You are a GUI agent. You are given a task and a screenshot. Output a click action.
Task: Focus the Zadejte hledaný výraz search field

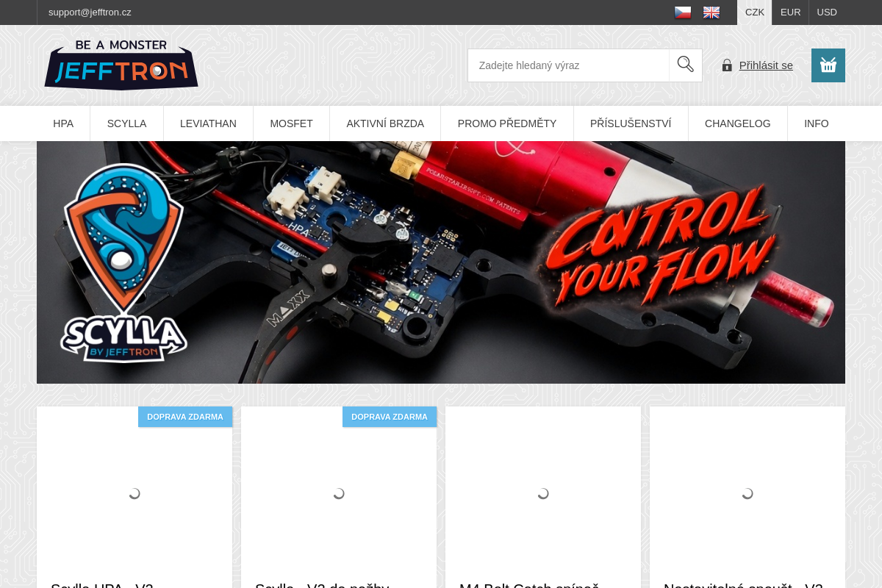tap(569, 65)
